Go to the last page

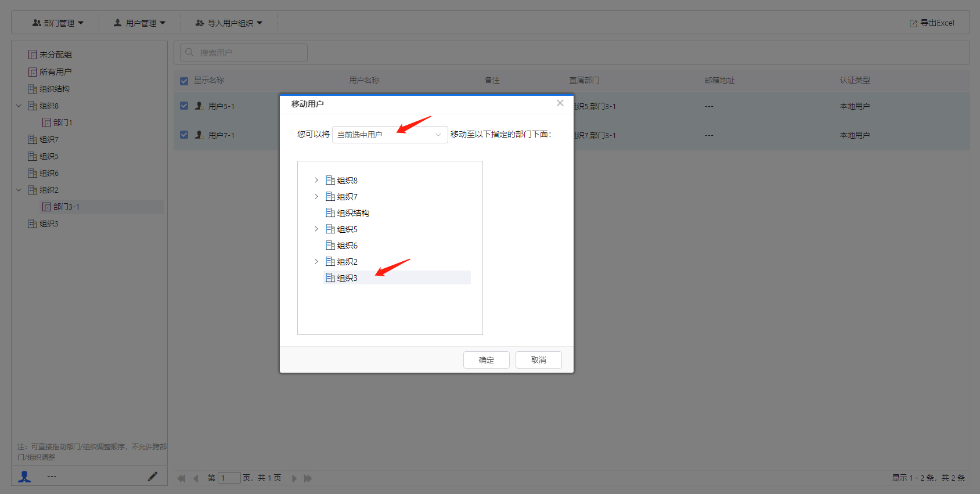pos(308,478)
